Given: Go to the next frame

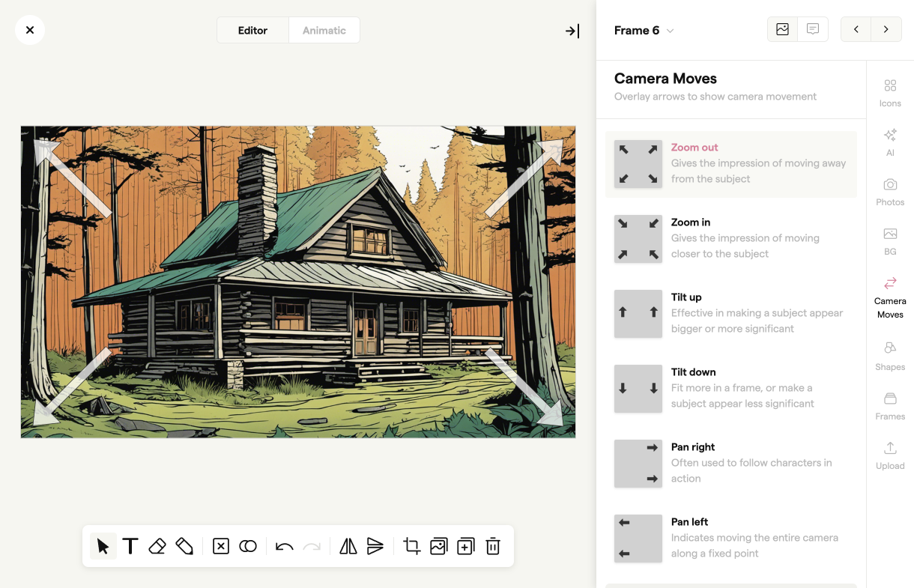Looking at the screenshot, I should (x=886, y=30).
